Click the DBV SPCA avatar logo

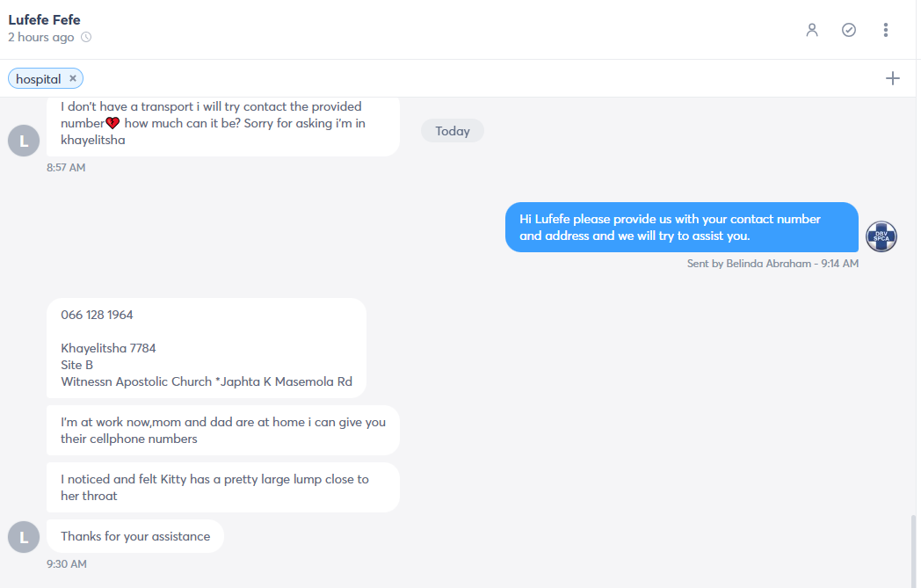coord(881,236)
